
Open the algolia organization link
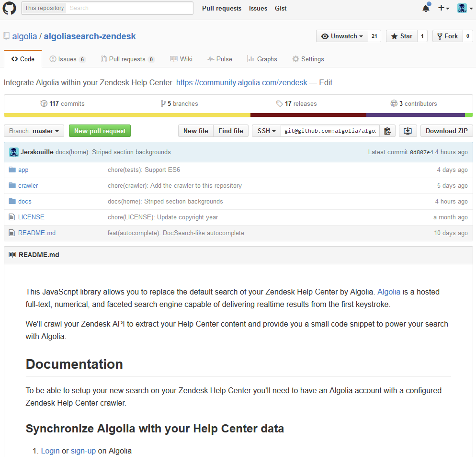[24, 36]
